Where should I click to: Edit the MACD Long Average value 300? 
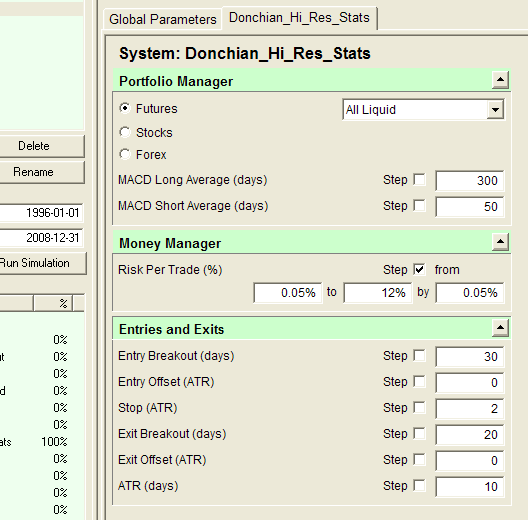pos(470,181)
